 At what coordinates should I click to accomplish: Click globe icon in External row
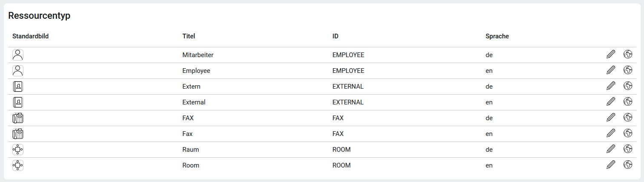627,101
